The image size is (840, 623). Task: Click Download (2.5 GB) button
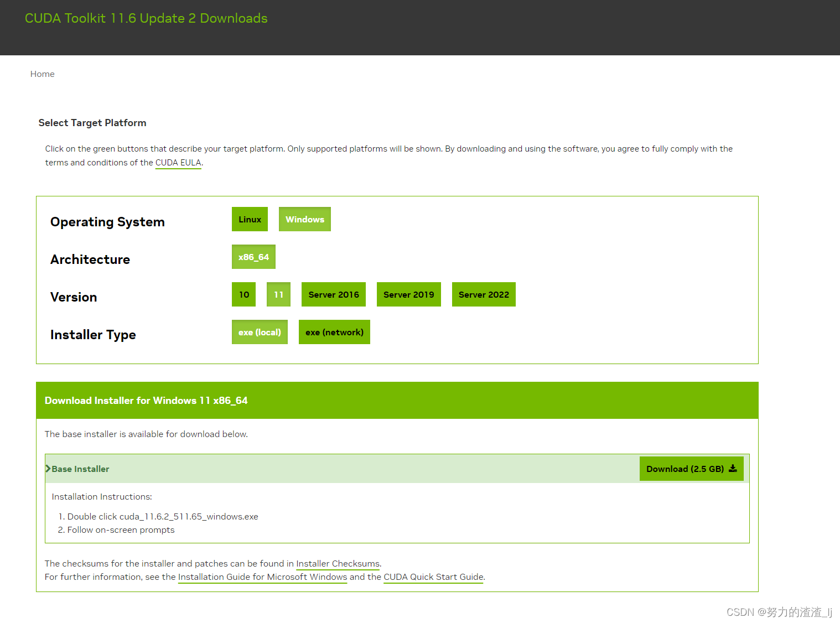tap(692, 469)
